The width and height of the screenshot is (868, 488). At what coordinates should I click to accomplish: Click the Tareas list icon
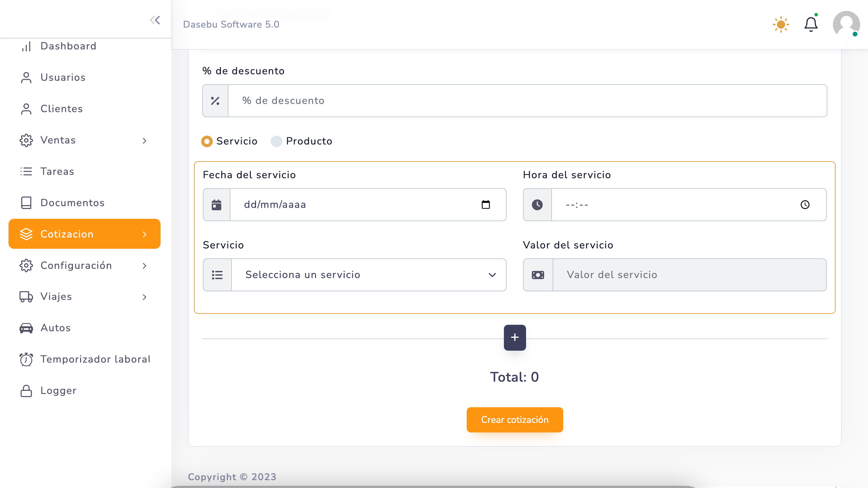coord(26,171)
